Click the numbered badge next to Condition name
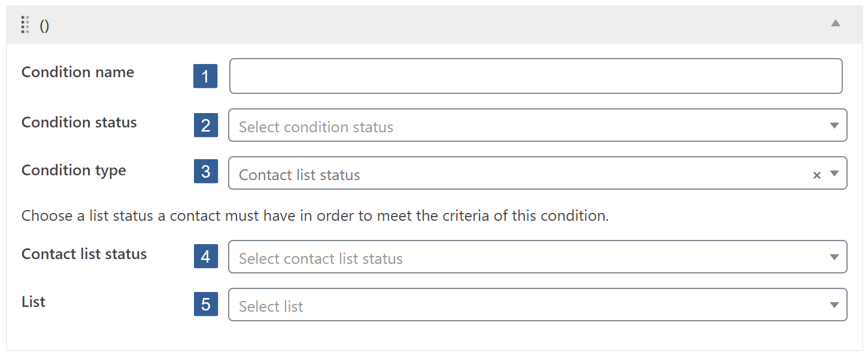Screen dimensions: 868x359 tap(205, 76)
